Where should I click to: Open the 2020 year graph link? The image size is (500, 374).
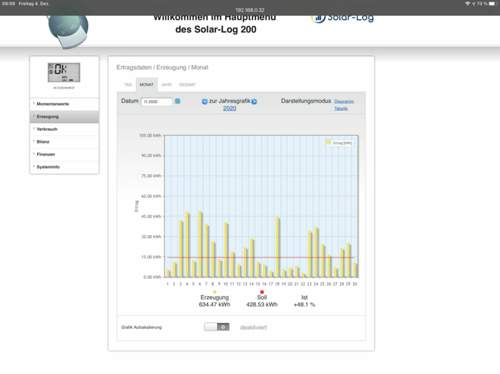[230, 108]
